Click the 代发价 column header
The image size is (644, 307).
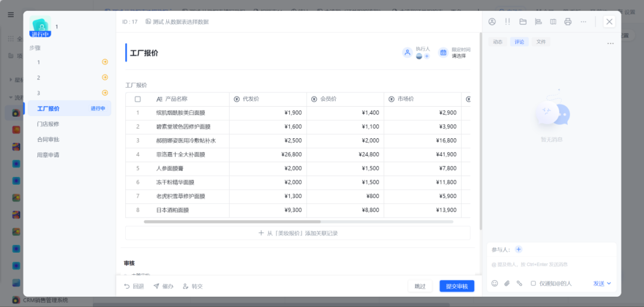pos(268,99)
